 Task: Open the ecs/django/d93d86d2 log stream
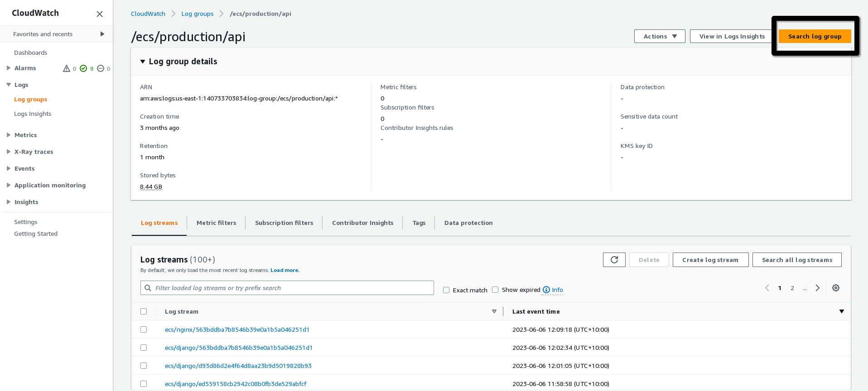coord(238,366)
